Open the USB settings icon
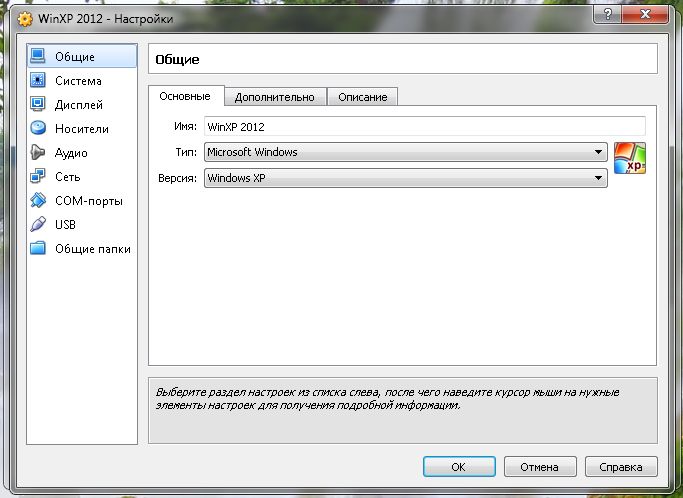The image size is (683, 498). [39, 225]
